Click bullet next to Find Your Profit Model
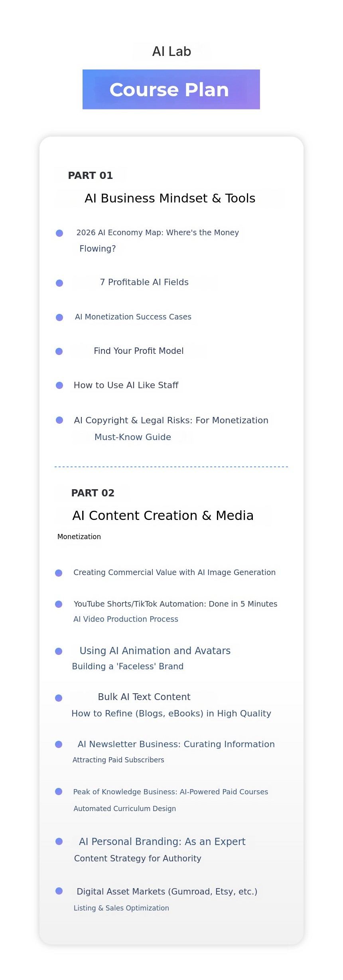The width and height of the screenshot is (343, 980). pos(59,351)
